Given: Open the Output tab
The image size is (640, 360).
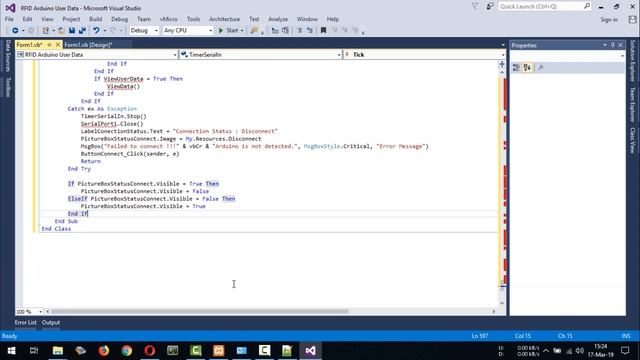Looking at the screenshot, I should point(51,322).
